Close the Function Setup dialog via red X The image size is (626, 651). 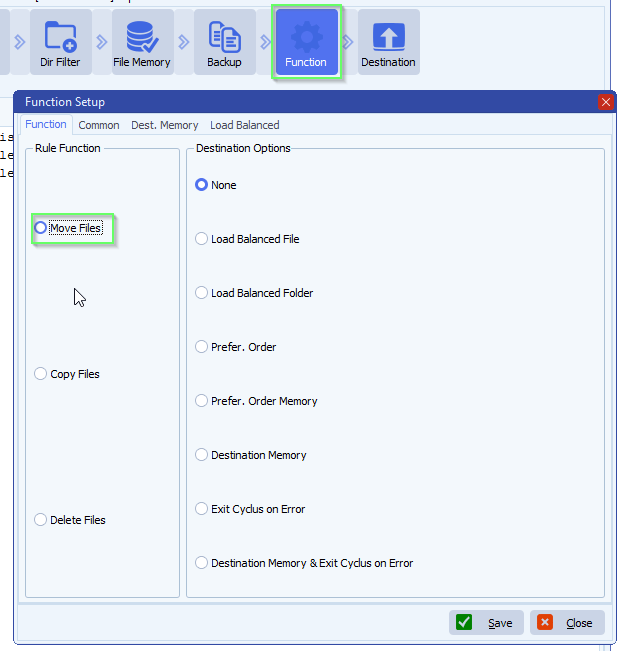[606, 102]
